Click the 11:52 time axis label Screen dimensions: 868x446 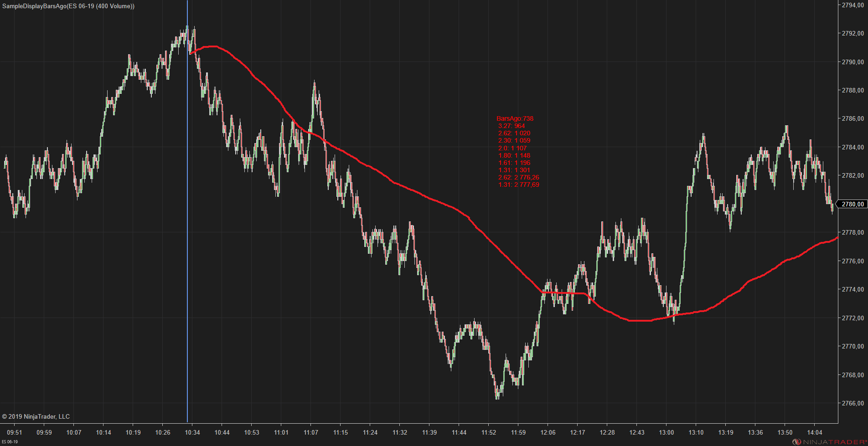(489, 432)
